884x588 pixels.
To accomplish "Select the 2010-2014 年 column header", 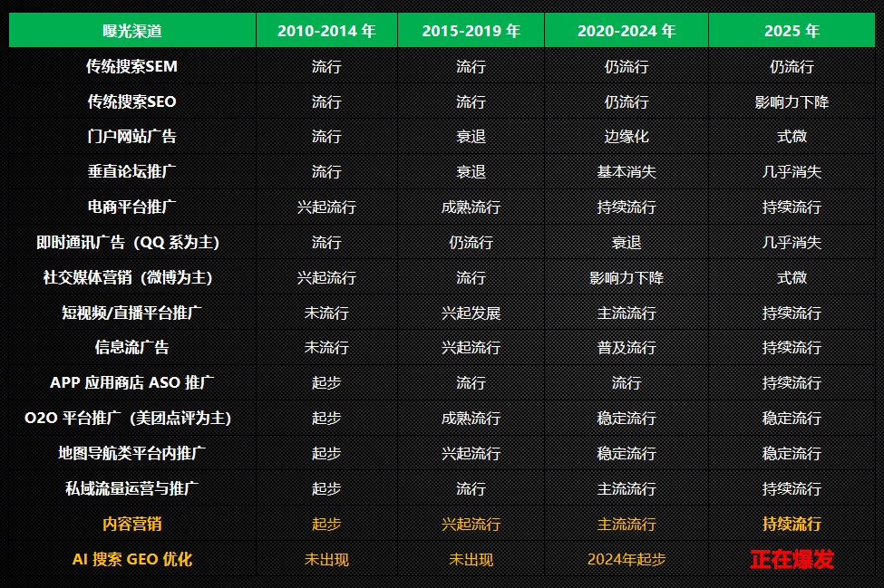I will [x=326, y=31].
